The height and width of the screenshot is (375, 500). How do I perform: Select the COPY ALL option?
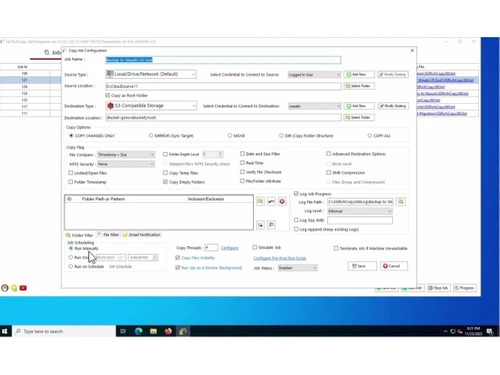[370, 136]
